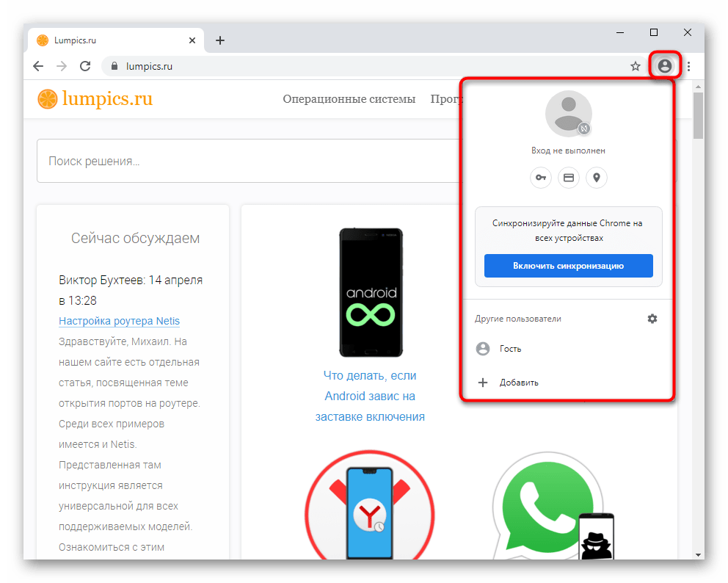Reload the page
The width and height of the screenshot is (728, 583).
[85, 66]
